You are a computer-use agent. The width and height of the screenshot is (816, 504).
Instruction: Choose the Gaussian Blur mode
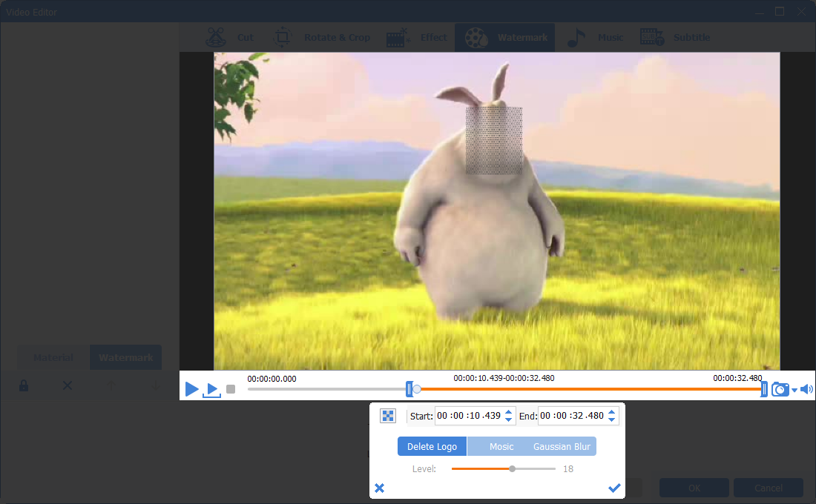562,446
